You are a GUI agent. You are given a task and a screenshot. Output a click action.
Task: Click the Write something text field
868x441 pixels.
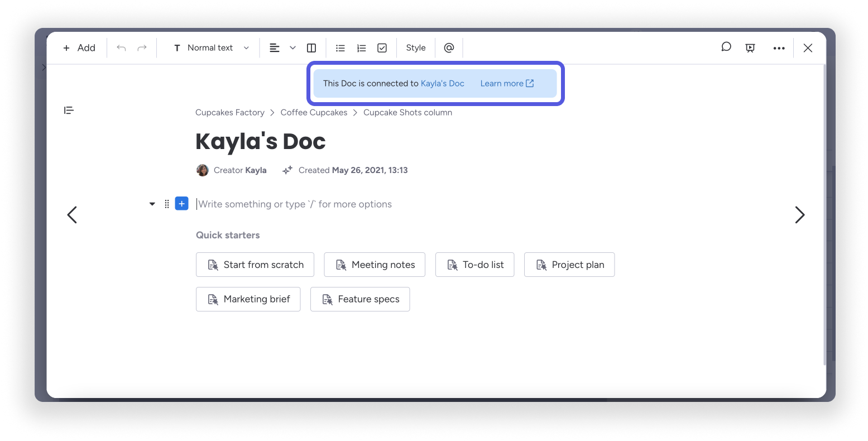(x=294, y=204)
